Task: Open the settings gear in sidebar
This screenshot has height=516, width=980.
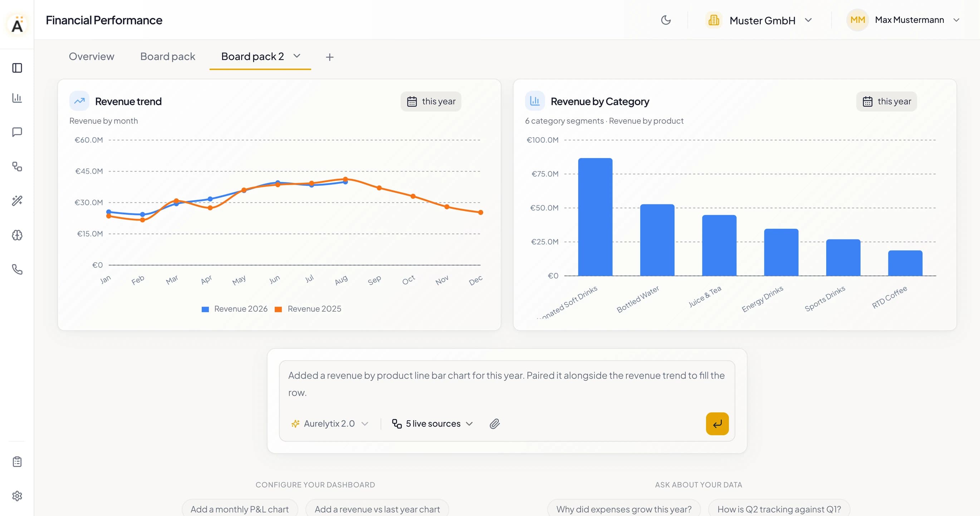Action: (17, 496)
